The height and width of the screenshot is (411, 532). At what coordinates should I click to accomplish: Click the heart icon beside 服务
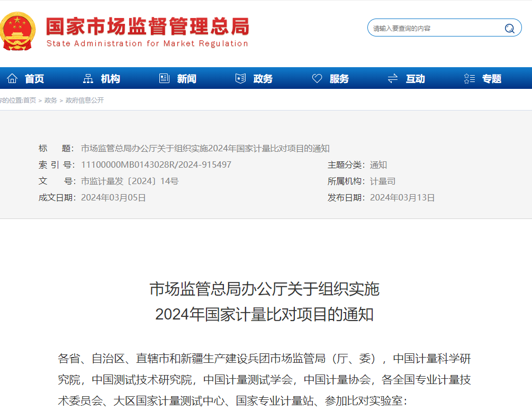[317, 79]
